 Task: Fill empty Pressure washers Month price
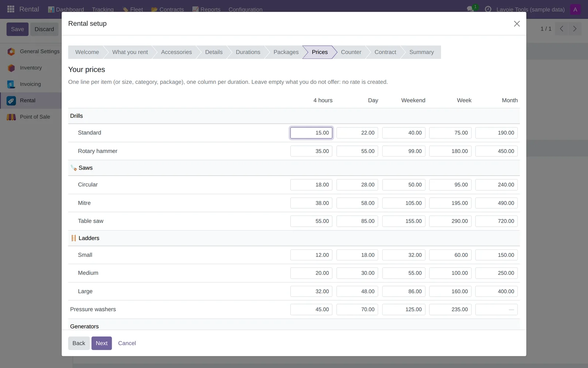pos(496,309)
